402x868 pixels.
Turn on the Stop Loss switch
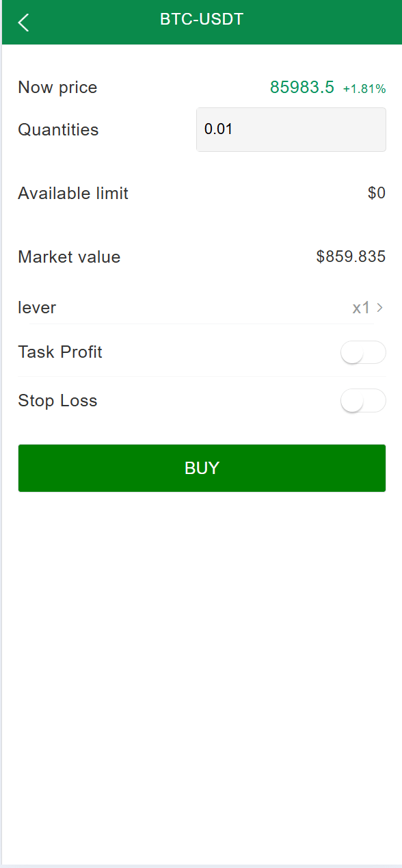click(x=363, y=401)
